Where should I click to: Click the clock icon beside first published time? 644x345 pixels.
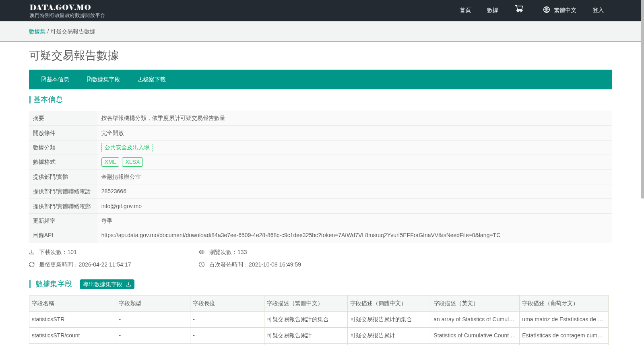pyautogui.click(x=202, y=264)
